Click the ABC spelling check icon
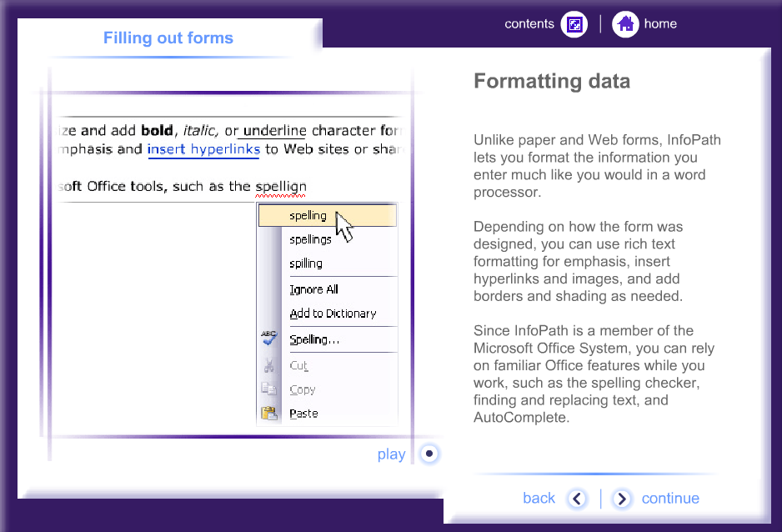The width and height of the screenshot is (782, 532). tap(269, 338)
